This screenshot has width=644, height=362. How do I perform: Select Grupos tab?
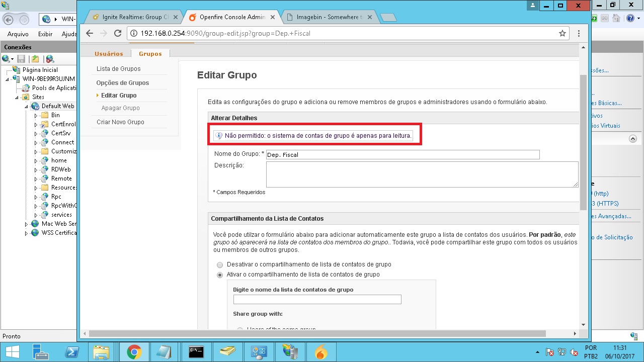[150, 54]
